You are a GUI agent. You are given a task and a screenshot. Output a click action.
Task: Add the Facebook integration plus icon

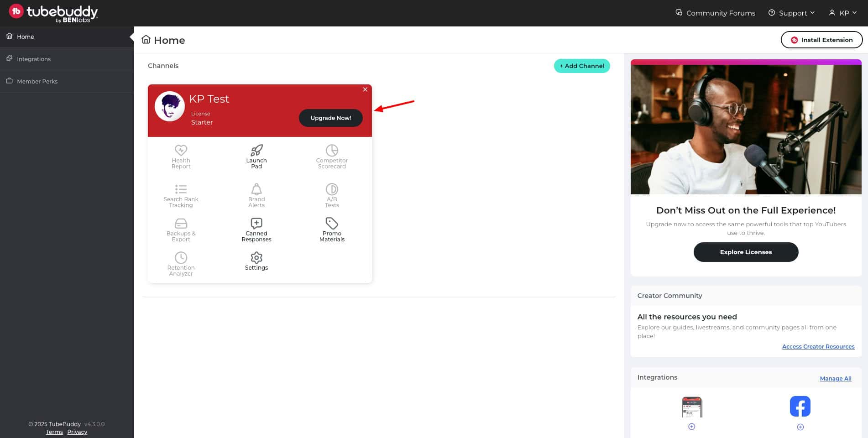pyautogui.click(x=800, y=427)
